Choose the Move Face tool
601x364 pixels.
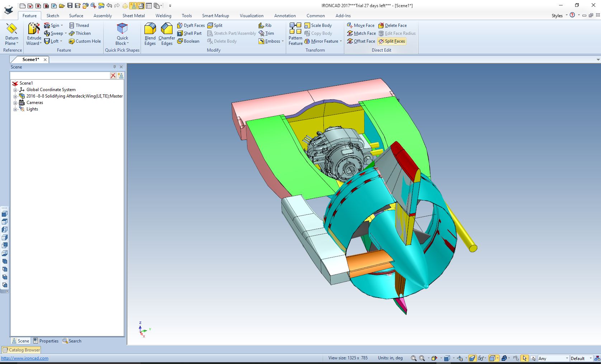tap(361, 25)
